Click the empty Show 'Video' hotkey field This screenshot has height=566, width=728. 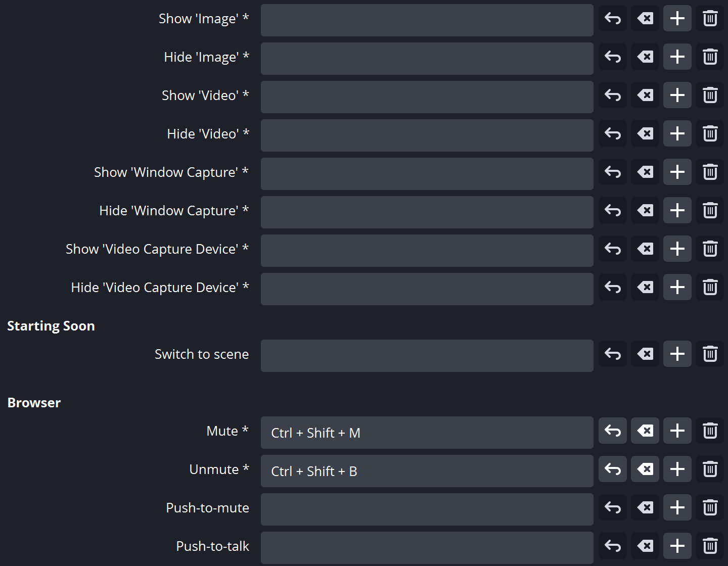(427, 97)
